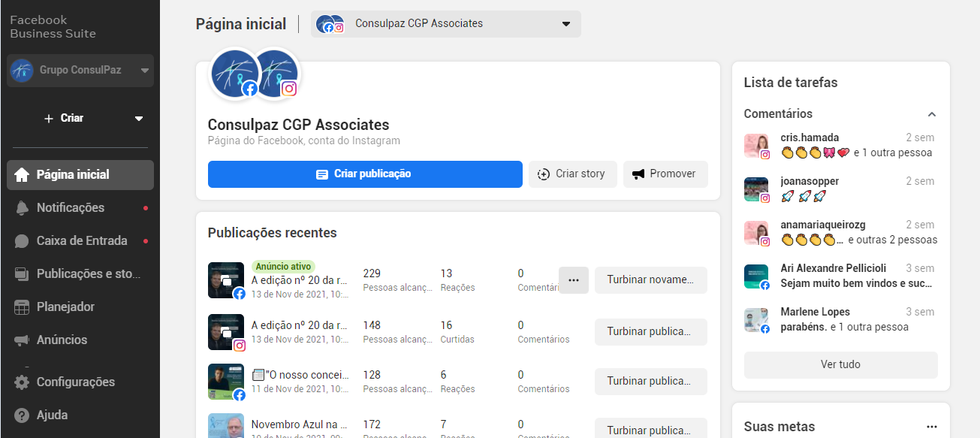980x438 pixels.
Task: Click the 229 Pessoas alcançadas value
Action: (372, 273)
